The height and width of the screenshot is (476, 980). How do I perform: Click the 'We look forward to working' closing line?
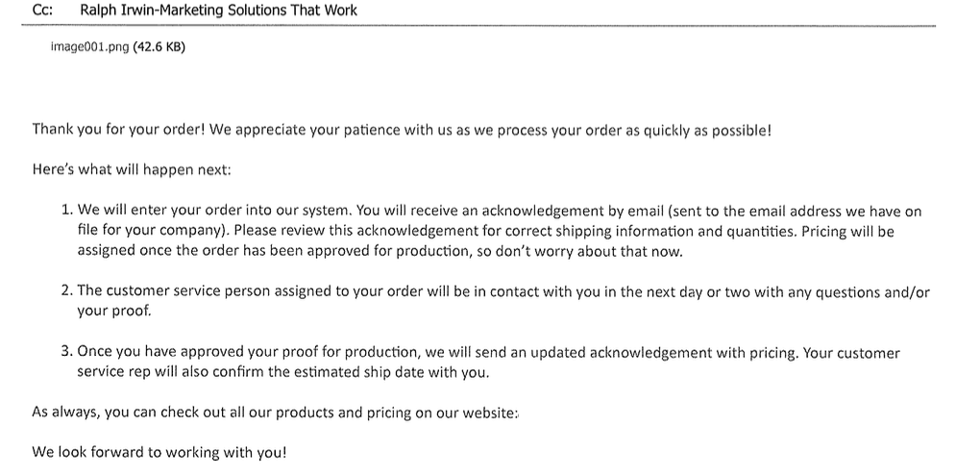[159, 452]
